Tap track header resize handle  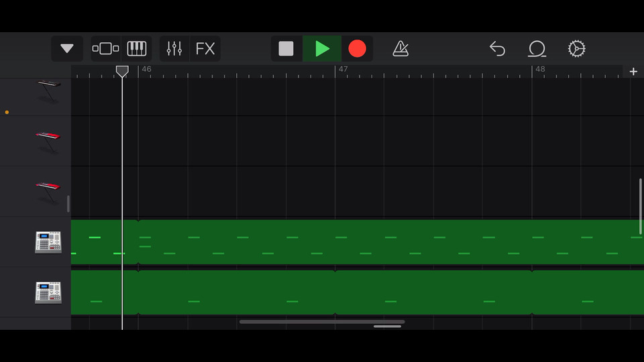[x=68, y=204]
